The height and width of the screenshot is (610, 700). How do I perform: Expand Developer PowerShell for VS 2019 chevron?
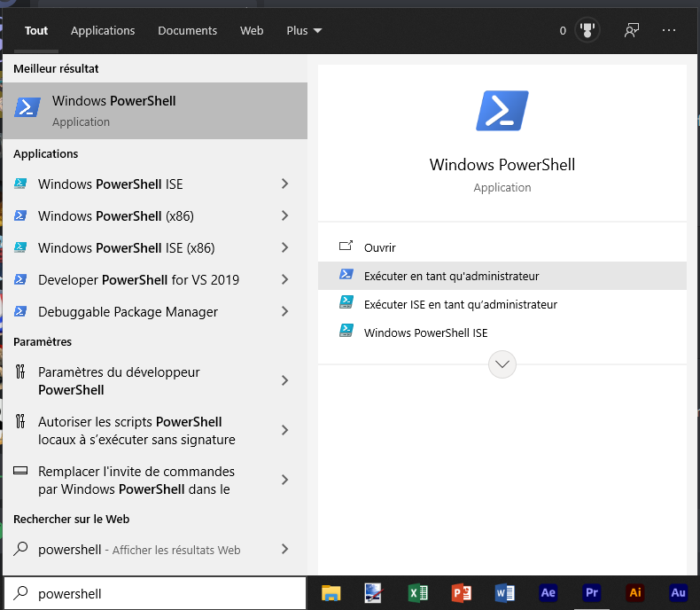point(284,280)
